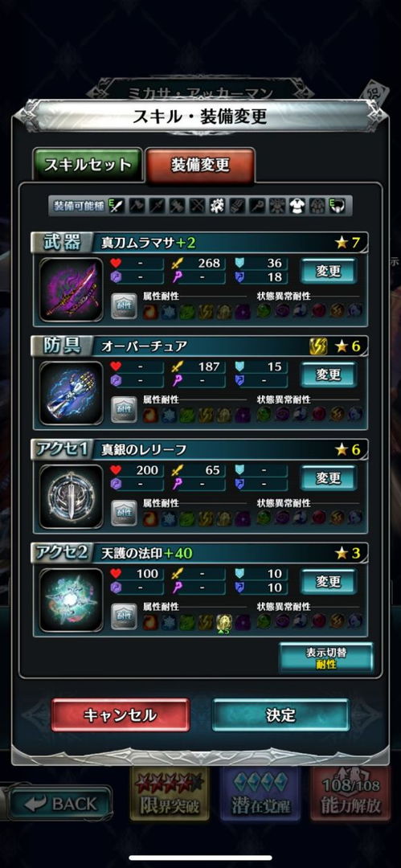
Task: Tap the sword icon in the equippable types bar
Action: tap(118, 207)
